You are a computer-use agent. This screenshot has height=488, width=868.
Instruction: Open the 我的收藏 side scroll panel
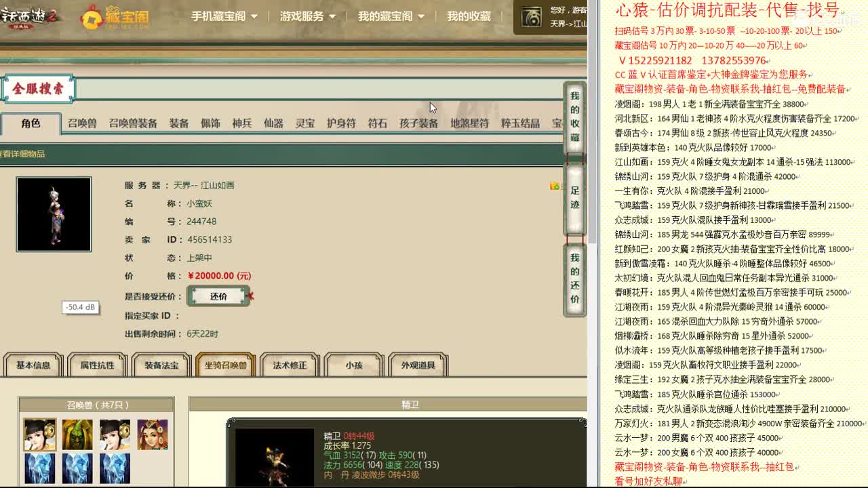tap(574, 117)
